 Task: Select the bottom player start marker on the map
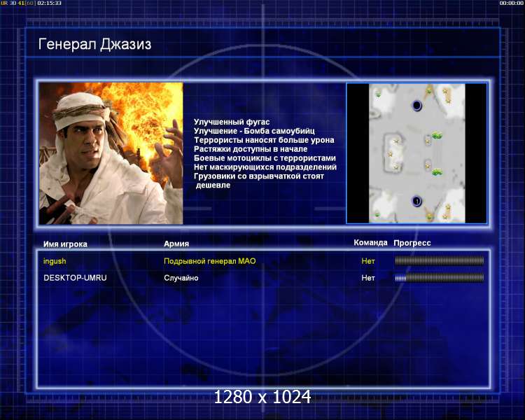click(x=416, y=202)
